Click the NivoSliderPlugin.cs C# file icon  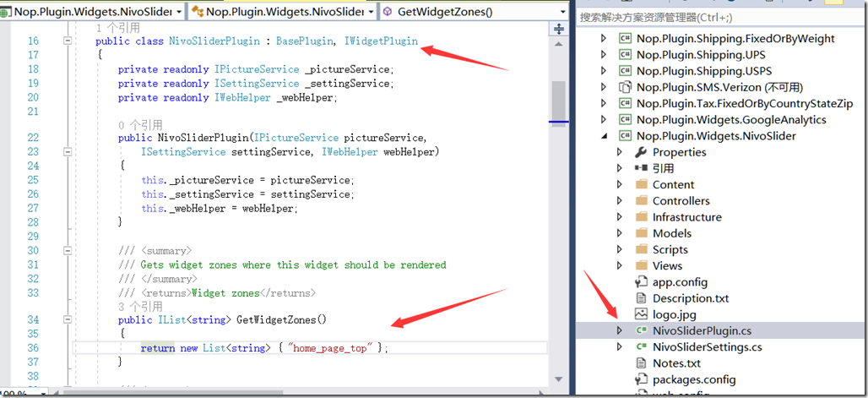pos(642,330)
